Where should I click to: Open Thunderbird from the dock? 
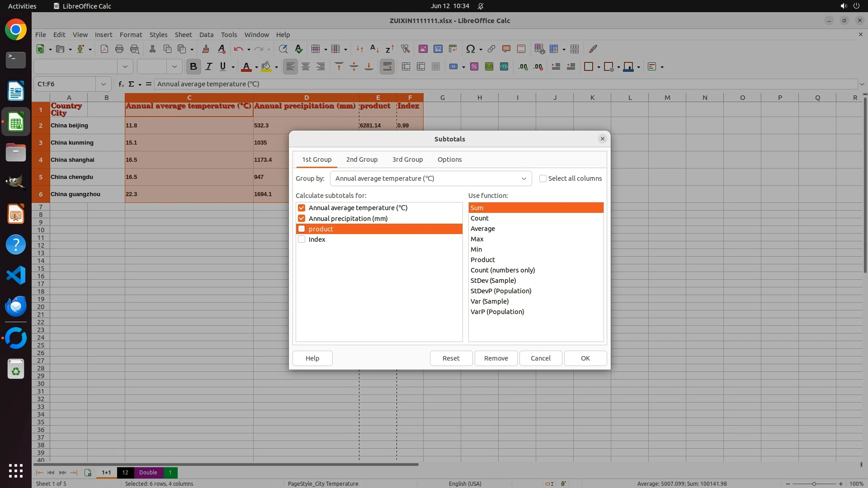(x=16, y=306)
